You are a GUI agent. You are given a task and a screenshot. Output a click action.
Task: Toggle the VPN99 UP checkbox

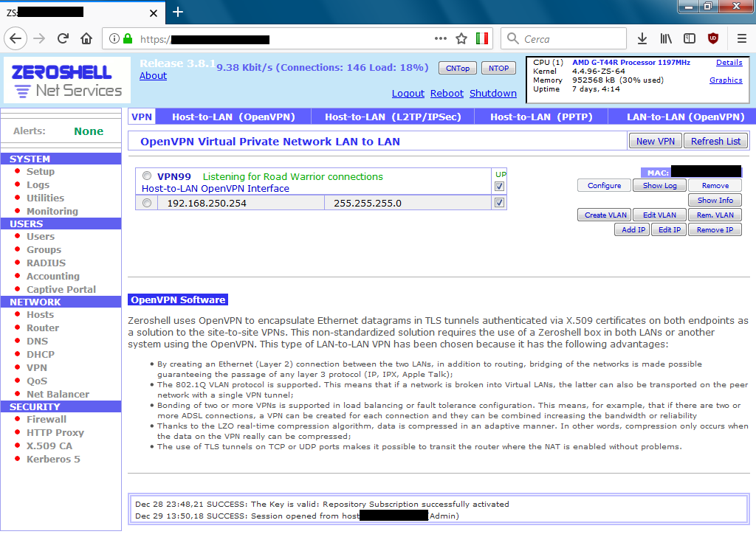(500, 187)
